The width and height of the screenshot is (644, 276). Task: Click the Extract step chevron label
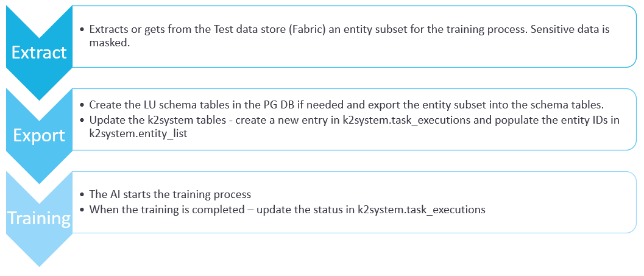(40, 52)
